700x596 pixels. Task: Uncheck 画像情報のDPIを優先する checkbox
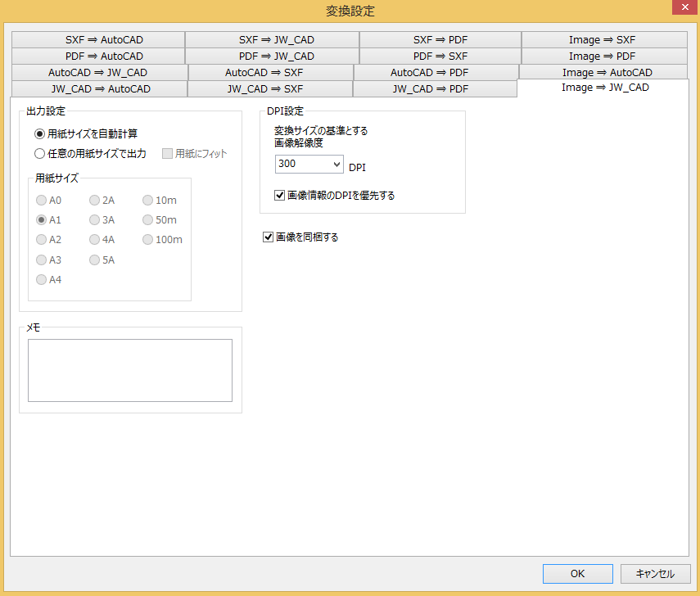pyautogui.click(x=334, y=195)
